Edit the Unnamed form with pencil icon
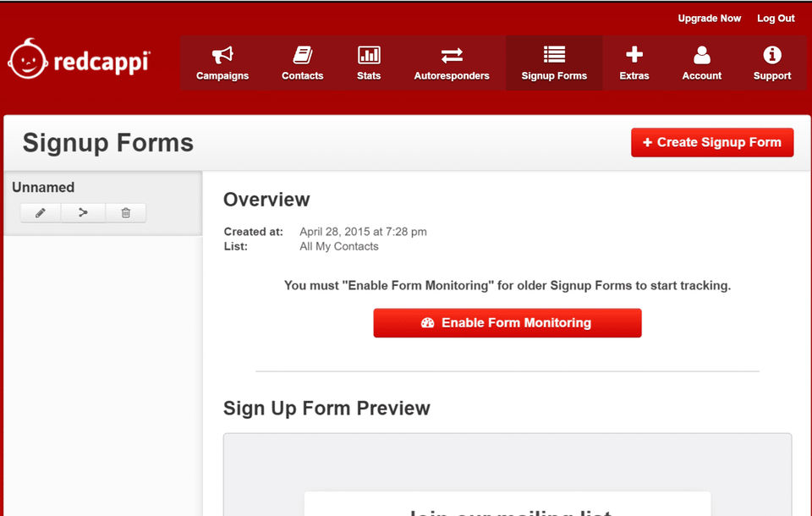Viewport: 812px width, 516px height. tap(41, 213)
